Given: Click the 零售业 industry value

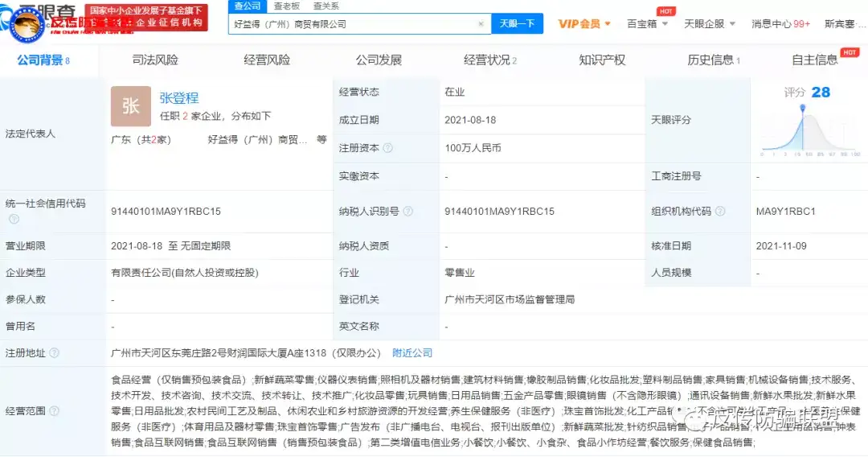Looking at the screenshot, I should [x=460, y=273].
